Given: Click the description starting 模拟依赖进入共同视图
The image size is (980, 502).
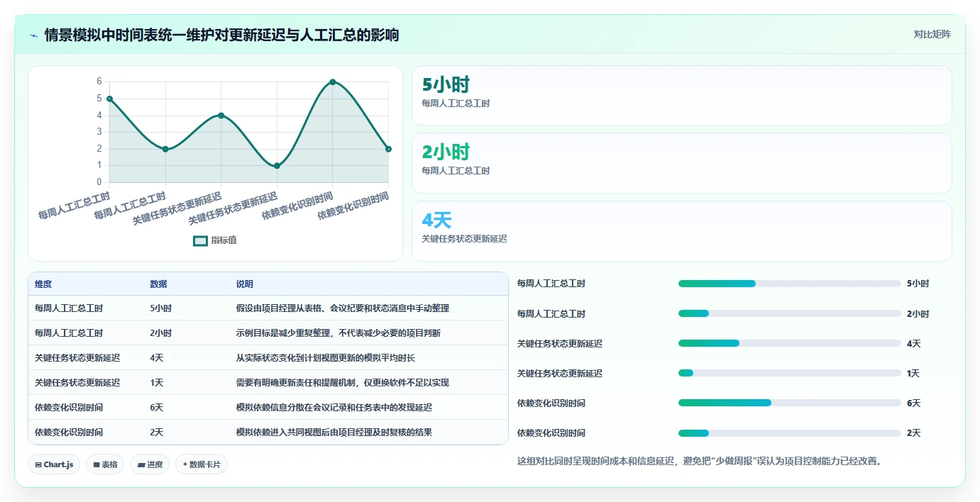Looking at the screenshot, I should [x=334, y=433].
